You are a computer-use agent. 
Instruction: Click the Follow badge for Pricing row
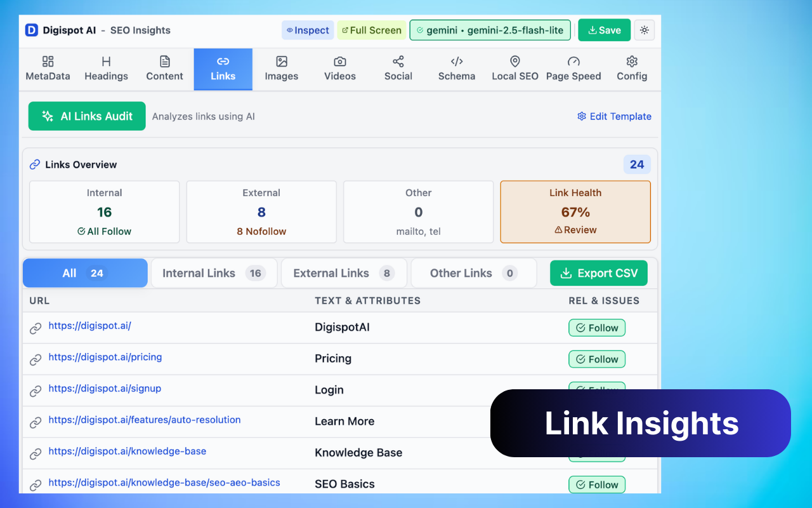tap(597, 359)
